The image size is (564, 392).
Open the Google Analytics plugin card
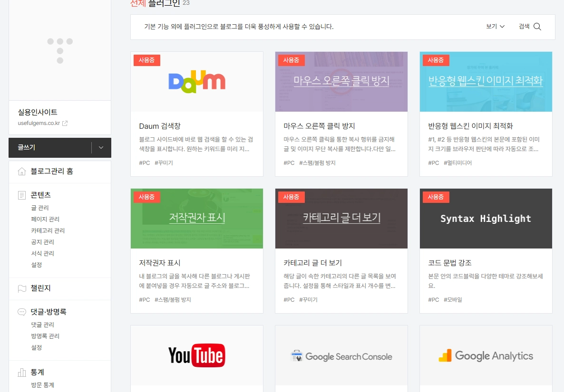[486, 359]
